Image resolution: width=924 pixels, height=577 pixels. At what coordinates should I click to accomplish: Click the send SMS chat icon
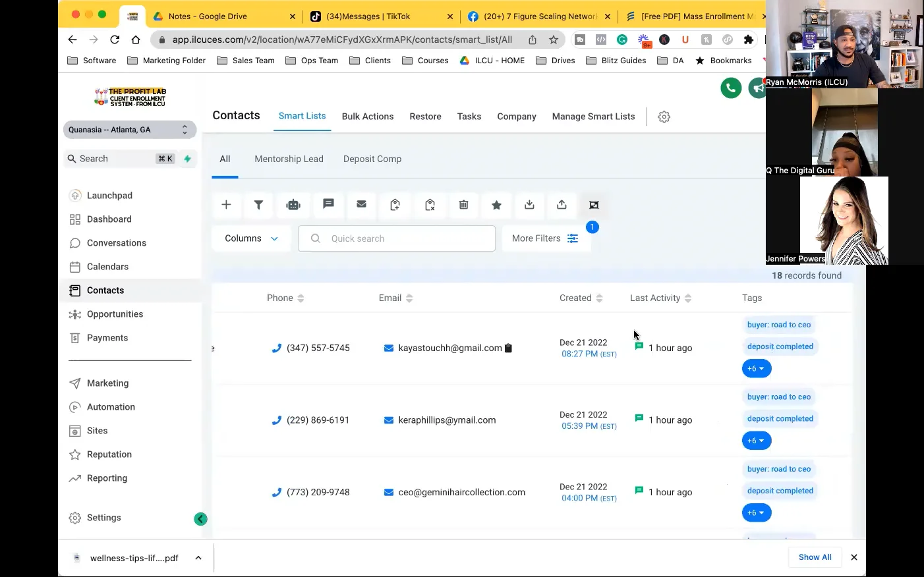pos(328,204)
